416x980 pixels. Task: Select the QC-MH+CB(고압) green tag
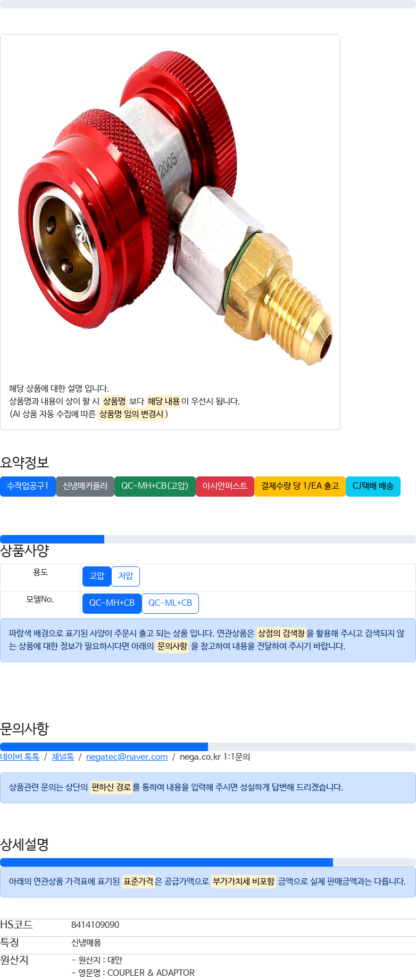pyautogui.click(x=155, y=486)
